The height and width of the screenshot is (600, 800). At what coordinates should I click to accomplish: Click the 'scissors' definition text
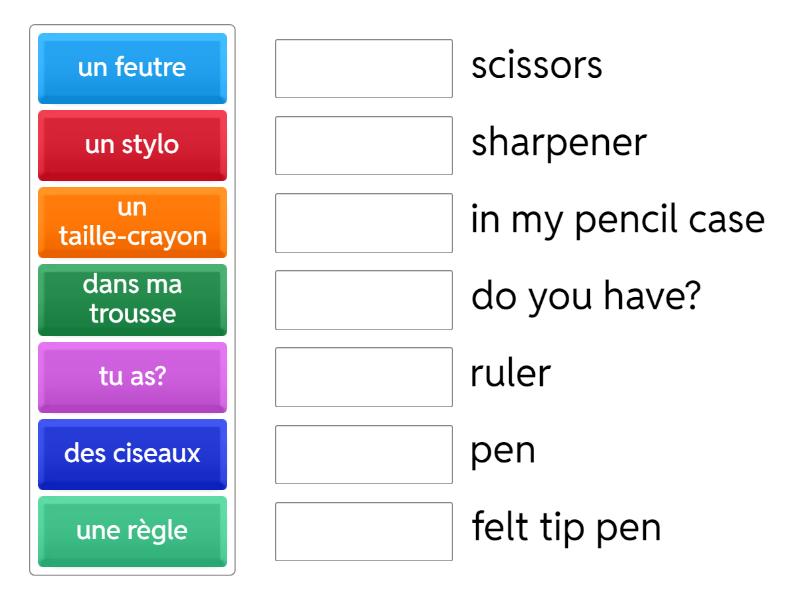tap(537, 67)
